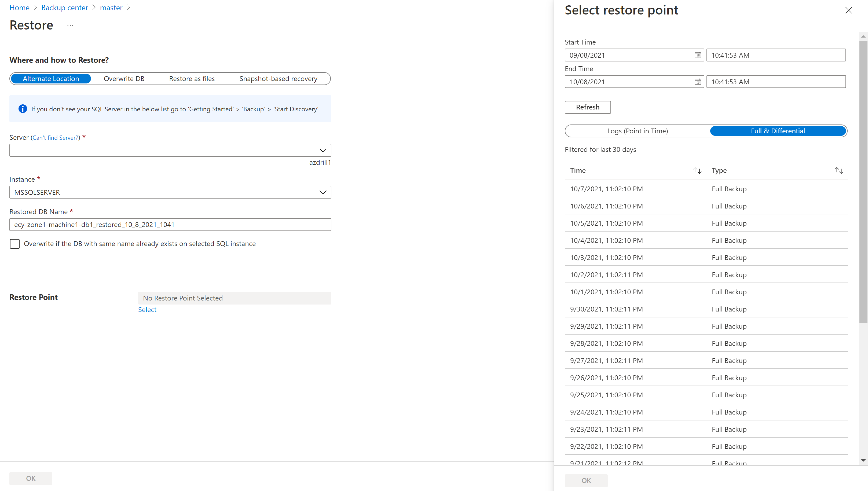Click the Alternate Location restore tab
The height and width of the screenshot is (491, 868).
click(x=51, y=78)
